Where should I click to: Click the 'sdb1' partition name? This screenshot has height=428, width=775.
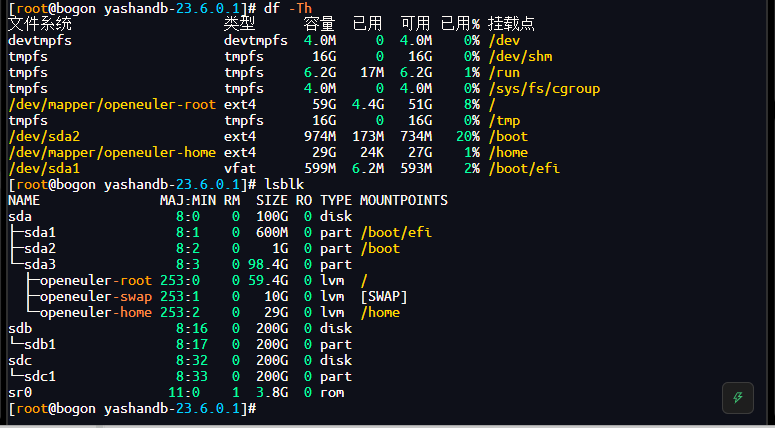(x=40, y=344)
